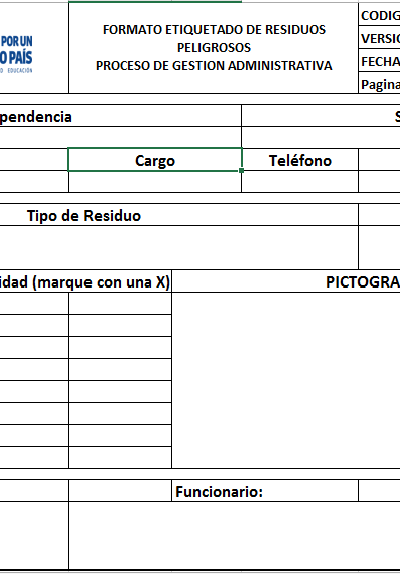The height and width of the screenshot is (574, 400).
Task: Click the empty cell below Cargo
Action: point(155,182)
